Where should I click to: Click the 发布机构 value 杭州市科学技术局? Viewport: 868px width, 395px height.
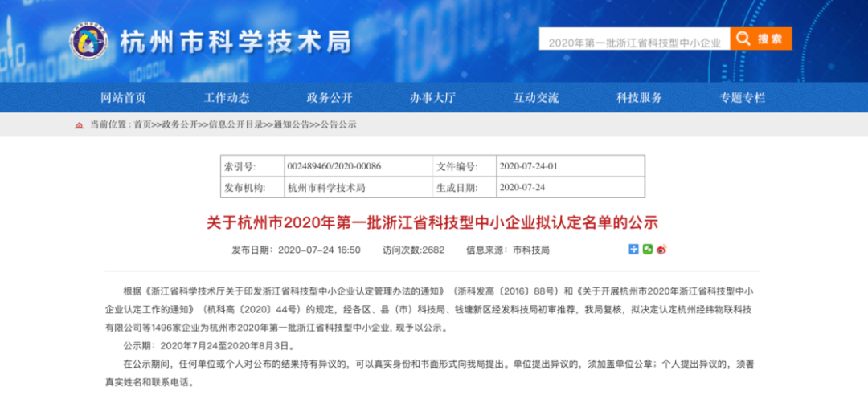pyautogui.click(x=326, y=188)
